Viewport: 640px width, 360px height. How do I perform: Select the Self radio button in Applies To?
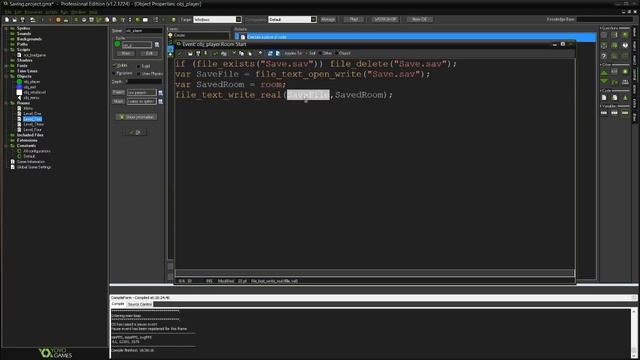pos(307,53)
